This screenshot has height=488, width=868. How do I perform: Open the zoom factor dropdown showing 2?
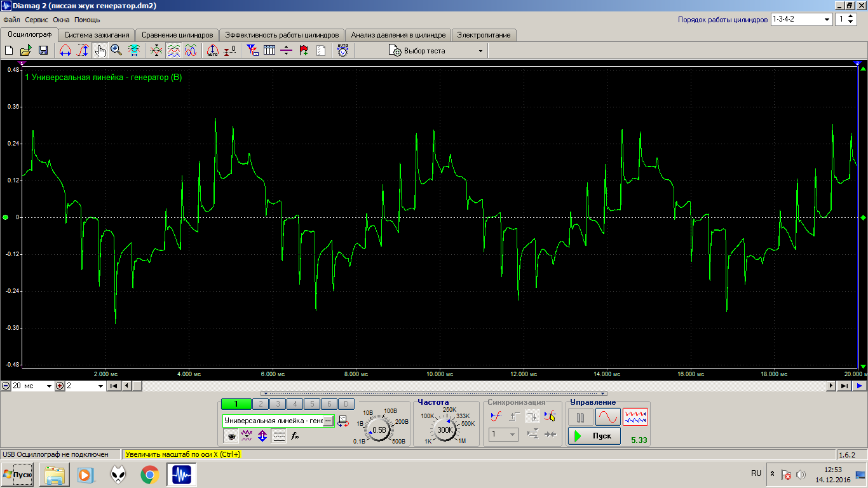coord(85,386)
